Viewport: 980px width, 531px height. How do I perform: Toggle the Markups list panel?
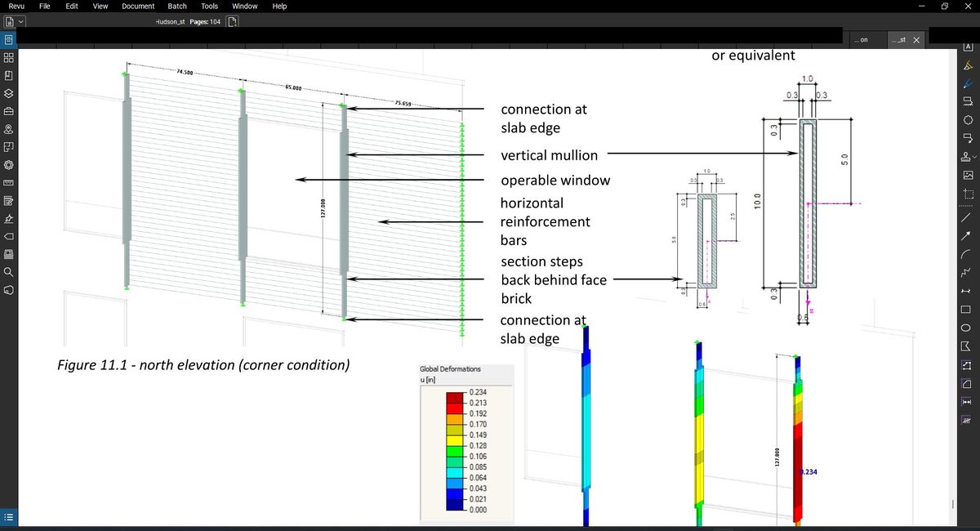tap(8, 516)
